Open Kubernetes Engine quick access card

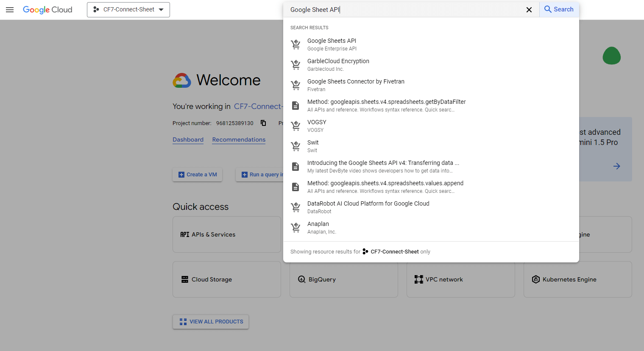point(578,279)
